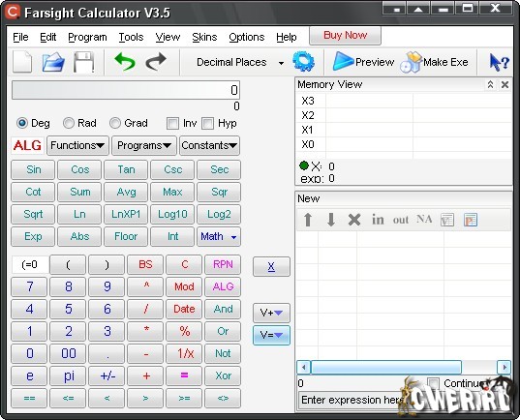The width and height of the screenshot is (520, 420).
Task: Open the Edit menu
Action: point(48,37)
